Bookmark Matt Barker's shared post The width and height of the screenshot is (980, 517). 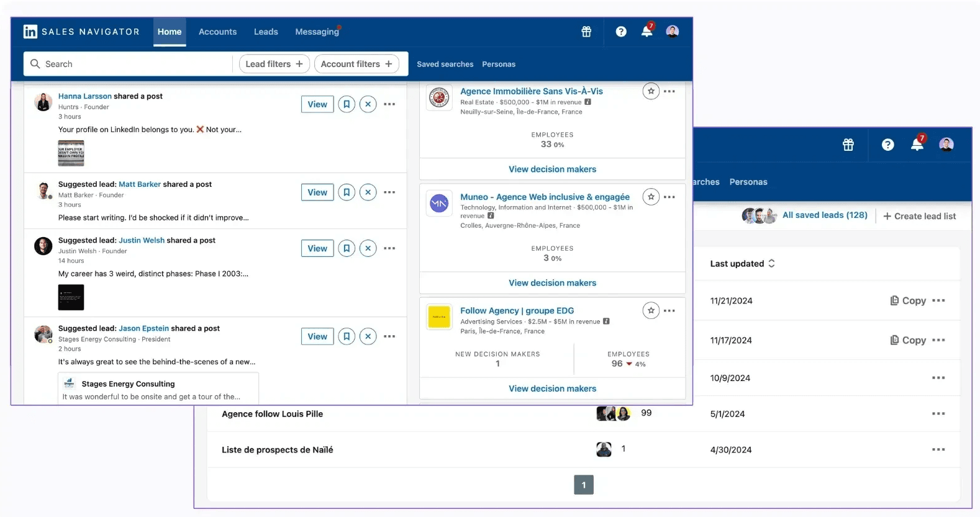click(347, 192)
